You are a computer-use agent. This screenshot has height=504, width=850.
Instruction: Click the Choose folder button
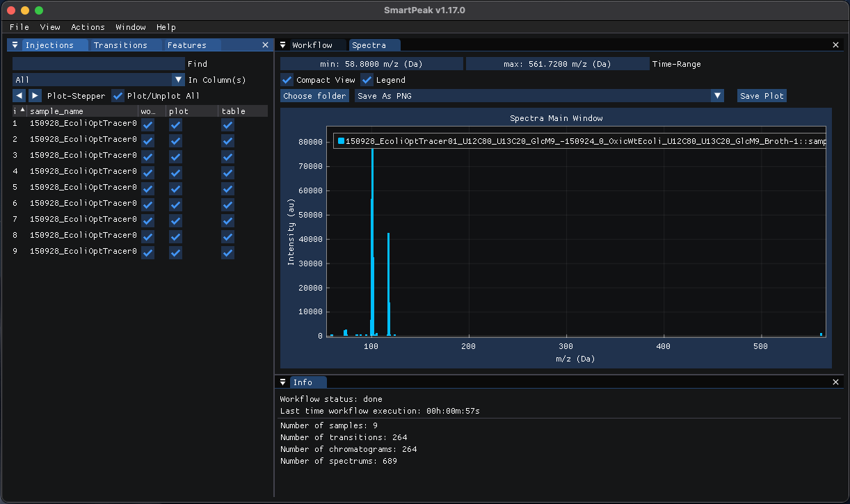tap(314, 96)
